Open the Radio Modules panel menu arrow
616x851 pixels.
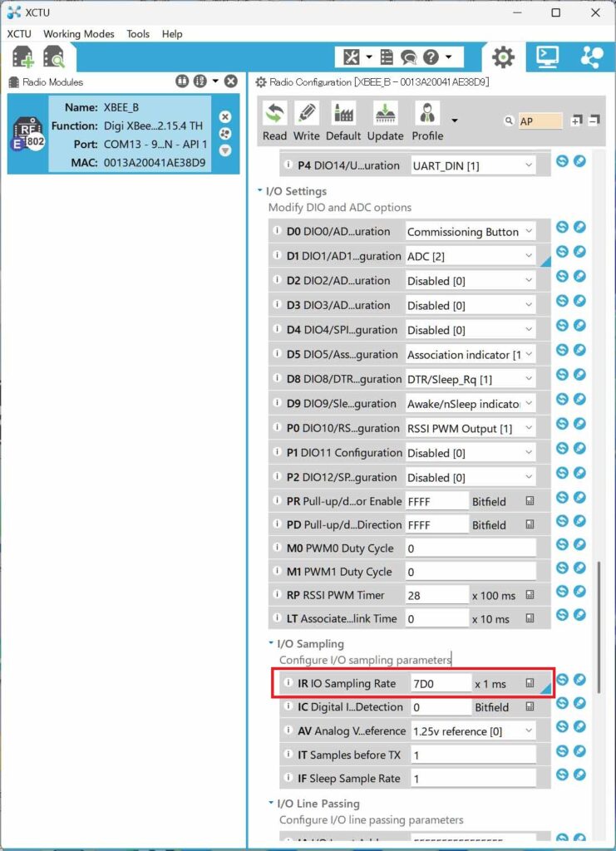215,81
